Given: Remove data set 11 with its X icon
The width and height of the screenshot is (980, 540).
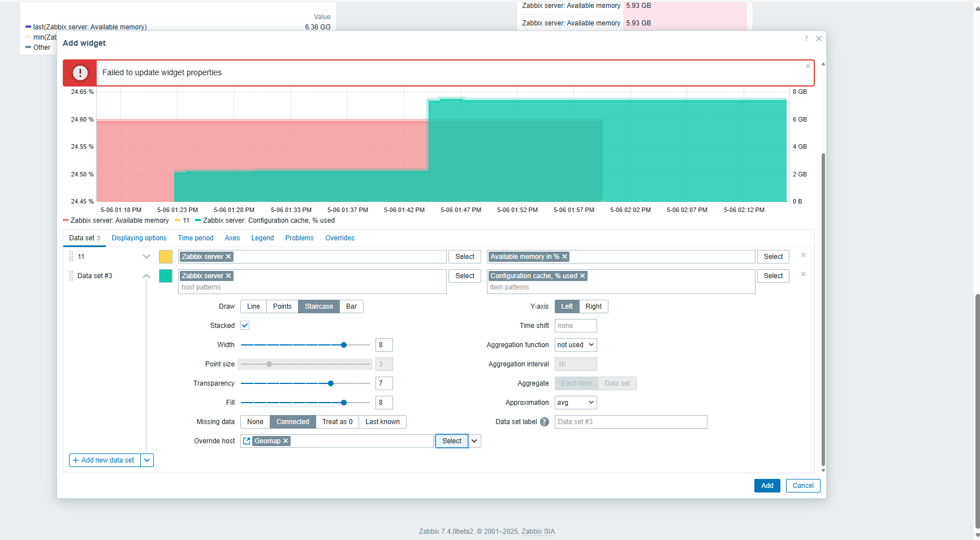Looking at the screenshot, I should pos(803,255).
